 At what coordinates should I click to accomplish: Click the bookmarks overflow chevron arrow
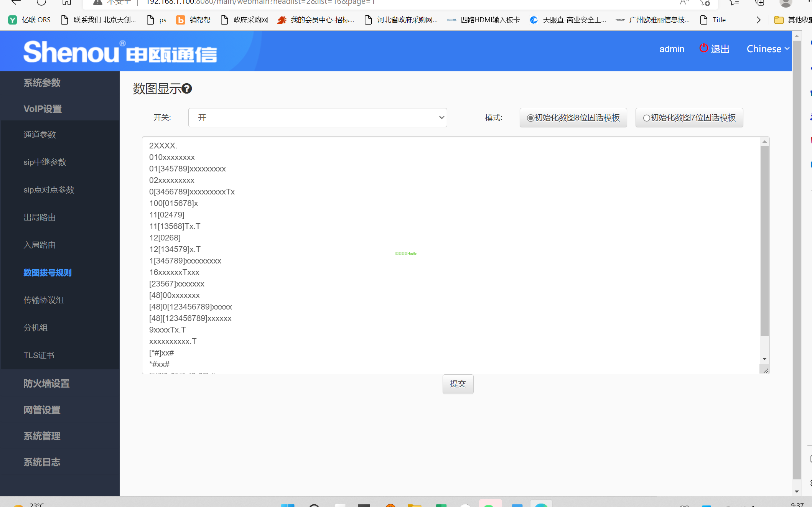coord(758,20)
